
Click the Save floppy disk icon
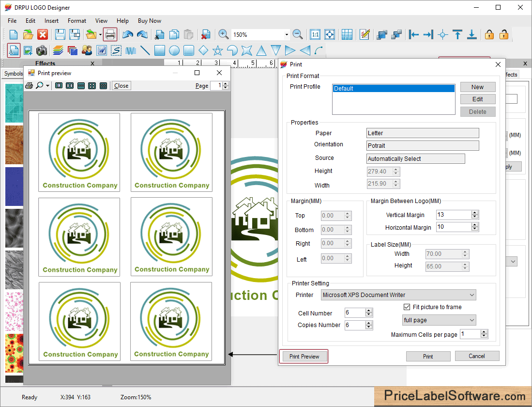[60, 35]
